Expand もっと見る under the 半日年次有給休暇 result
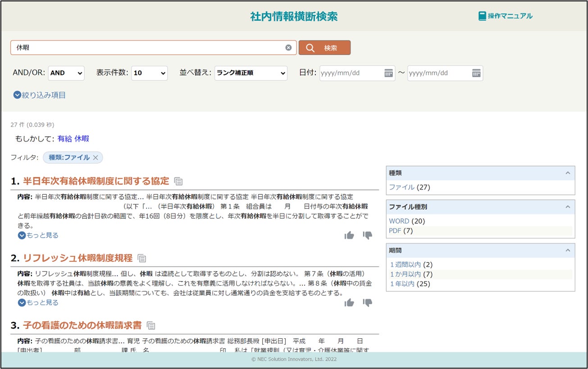Image resolution: width=588 pixels, height=369 pixels. (38, 235)
